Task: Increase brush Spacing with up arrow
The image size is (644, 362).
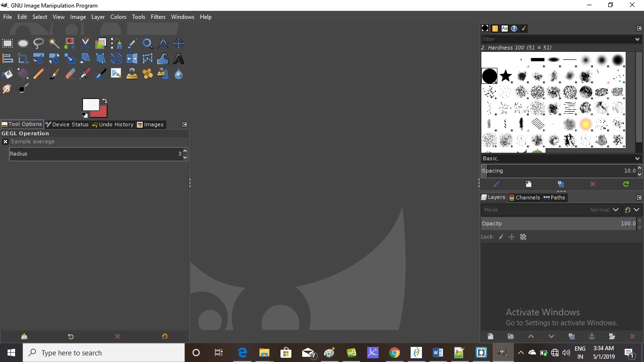Action: click(639, 168)
